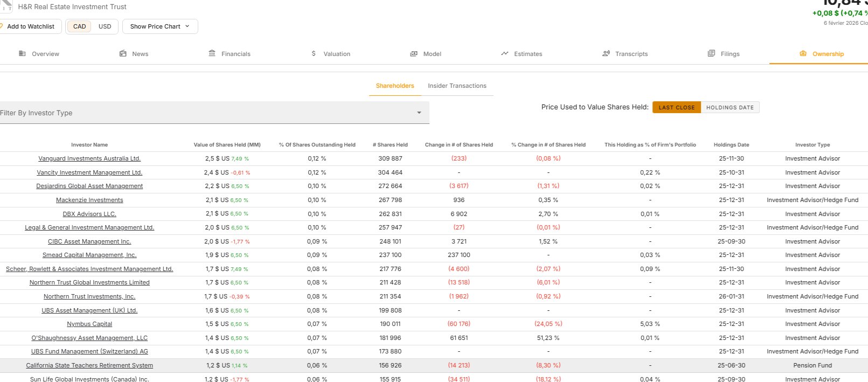Open the Filter By Investor Type dropdown
Image resolution: width=868 pixels, height=382 pixels.
click(214, 113)
